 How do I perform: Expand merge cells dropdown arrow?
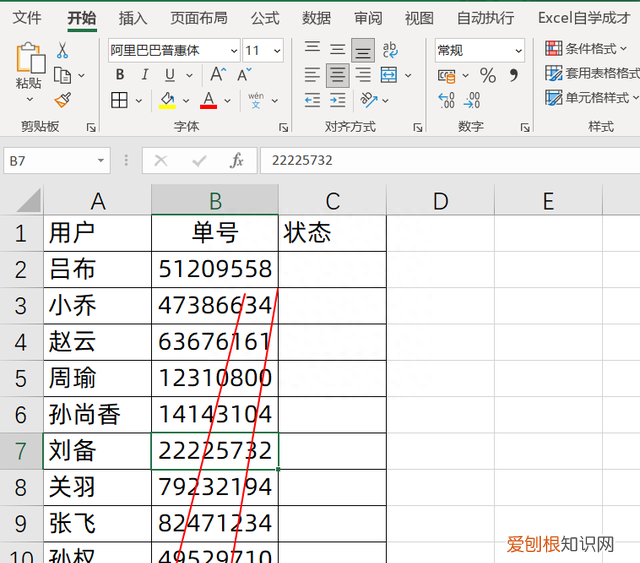408,76
